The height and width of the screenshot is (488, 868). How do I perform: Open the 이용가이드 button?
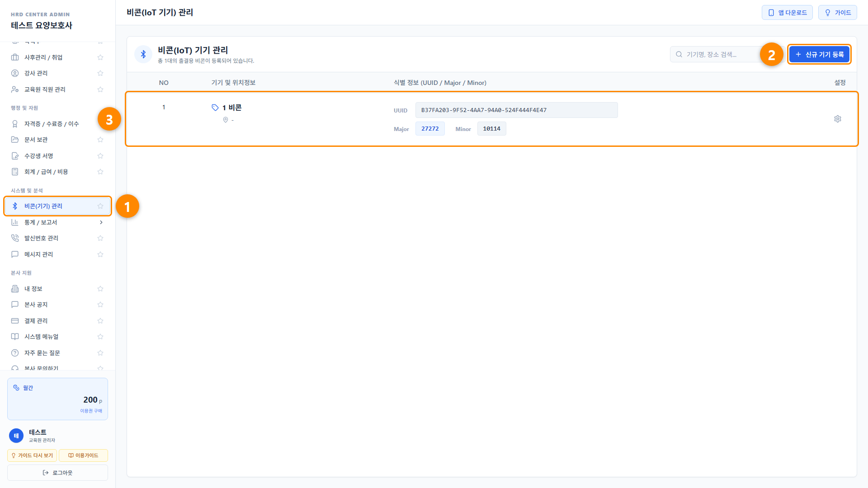[x=83, y=455]
